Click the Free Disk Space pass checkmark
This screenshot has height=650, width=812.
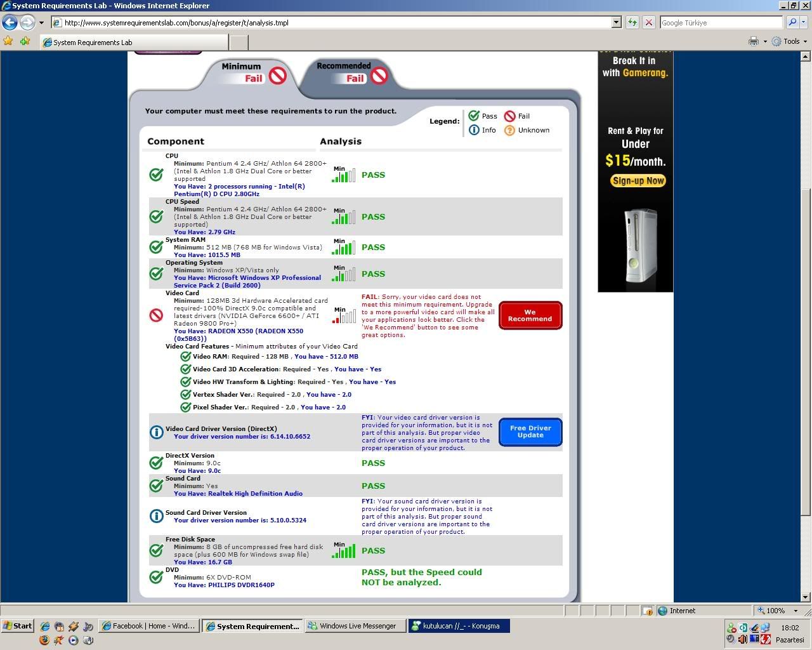[x=156, y=550]
